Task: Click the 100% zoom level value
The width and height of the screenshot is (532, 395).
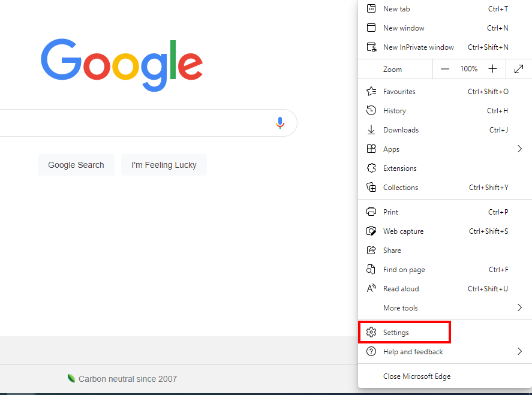Action: (x=468, y=69)
